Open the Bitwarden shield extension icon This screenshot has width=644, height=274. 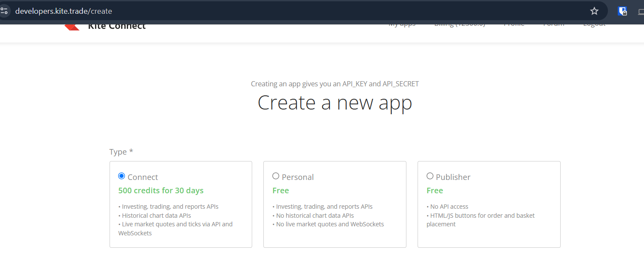622,11
